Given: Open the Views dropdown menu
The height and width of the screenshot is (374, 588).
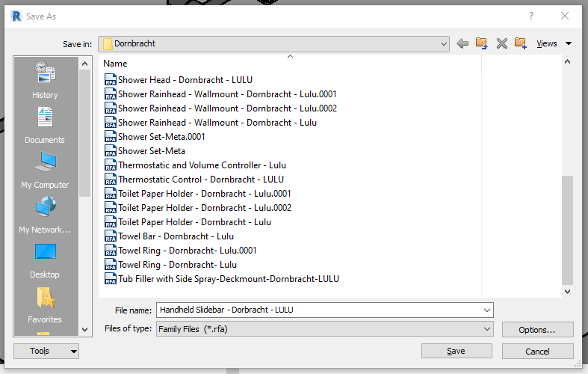Looking at the screenshot, I should tap(554, 43).
